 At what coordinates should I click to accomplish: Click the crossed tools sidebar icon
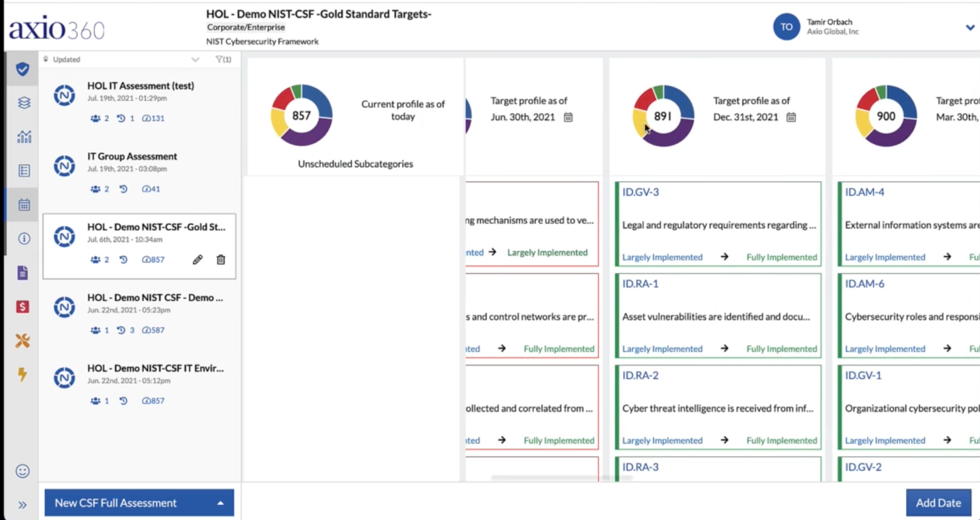pos(23,341)
